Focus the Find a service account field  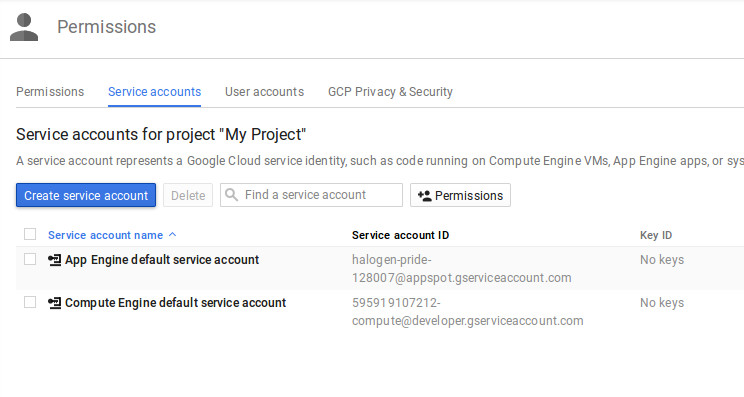(x=311, y=195)
